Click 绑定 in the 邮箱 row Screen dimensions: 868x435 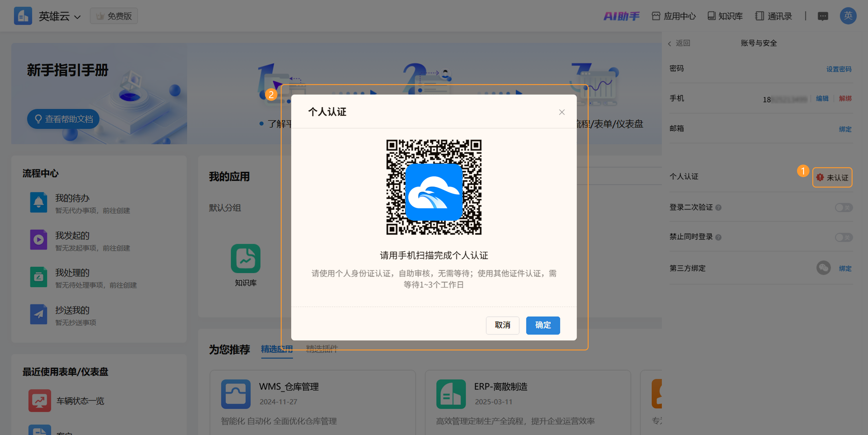point(845,129)
